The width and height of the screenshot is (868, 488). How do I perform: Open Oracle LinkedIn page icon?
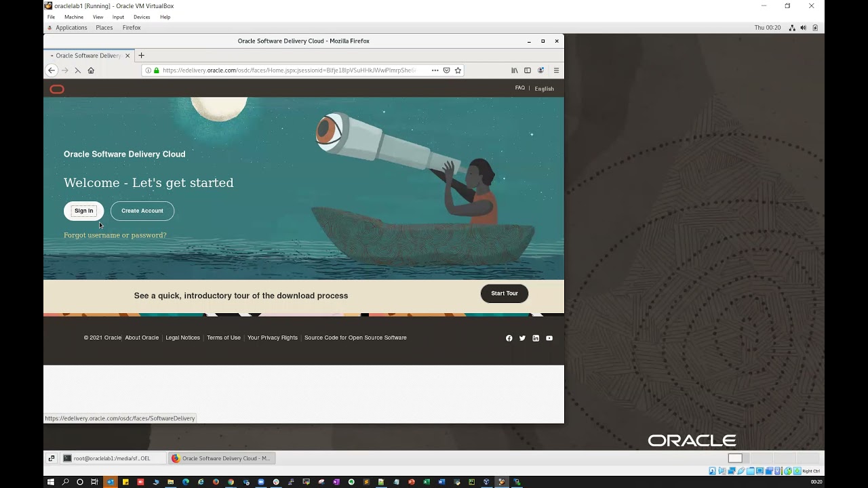point(536,338)
